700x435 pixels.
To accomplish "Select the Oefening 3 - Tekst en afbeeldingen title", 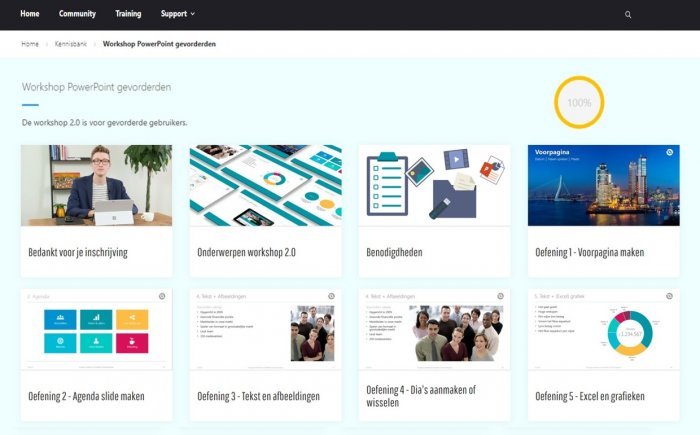I will [258, 396].
